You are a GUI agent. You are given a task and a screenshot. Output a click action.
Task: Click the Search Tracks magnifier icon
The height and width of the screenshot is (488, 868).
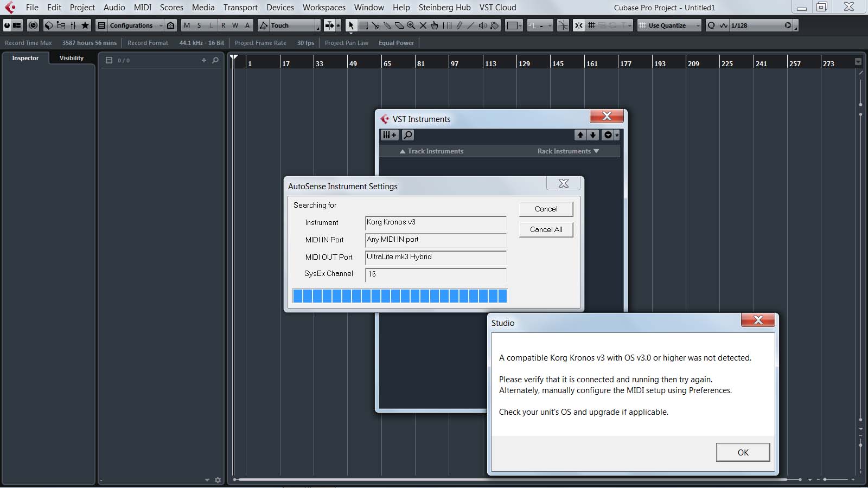point(215,60)
